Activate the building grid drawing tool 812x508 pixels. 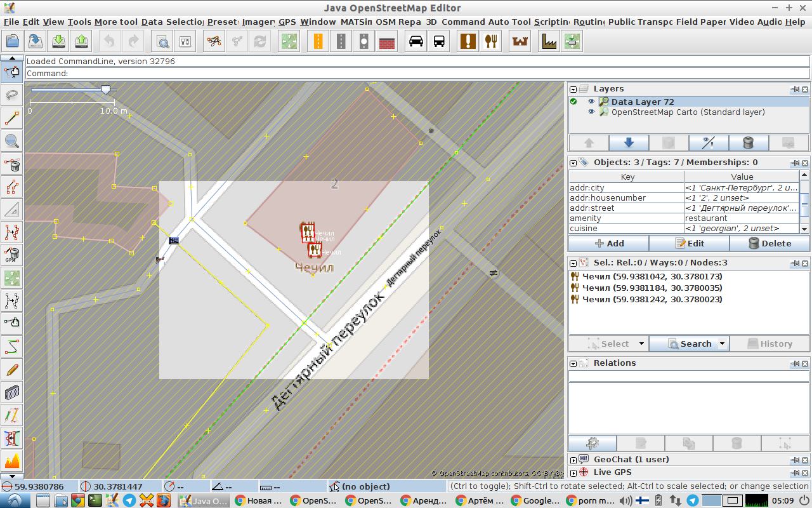(x=11, y=392)
